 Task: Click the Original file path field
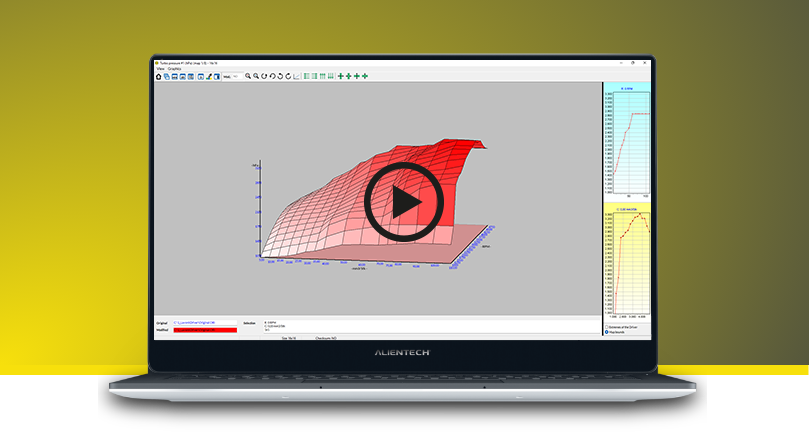pyautogui.click(x=205, y=323)
